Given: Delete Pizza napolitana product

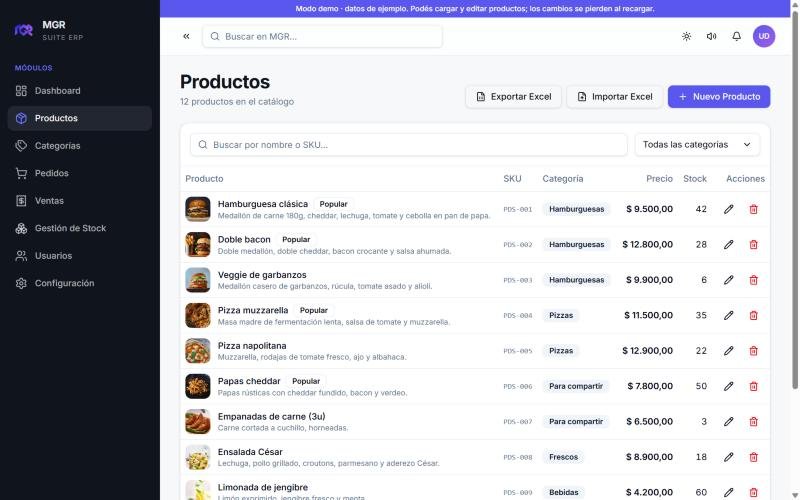Looking at the screenshot, I should 754,351.
